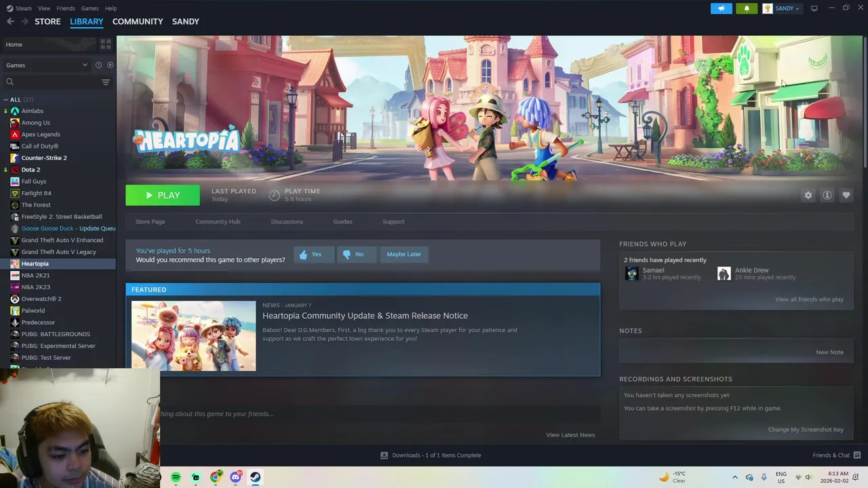Open Heartopia game info icon

(827, 195)
